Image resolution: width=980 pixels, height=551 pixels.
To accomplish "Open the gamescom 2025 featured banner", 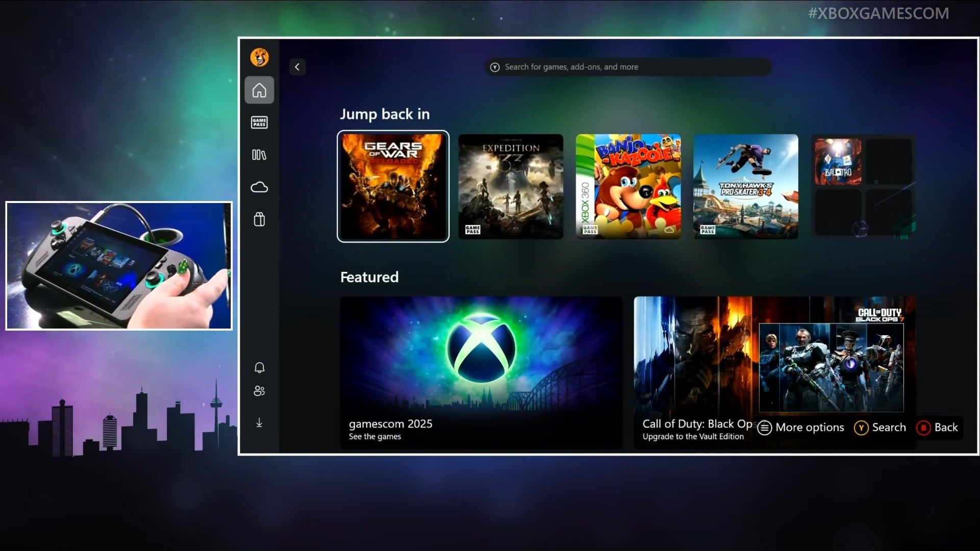I will pos(481,372).
